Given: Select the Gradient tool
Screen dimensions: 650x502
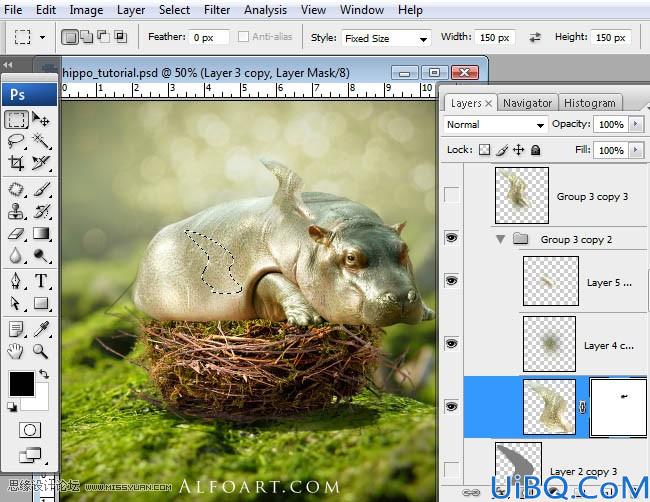Looking at the screenshot, I should click(x=41, y=234).
